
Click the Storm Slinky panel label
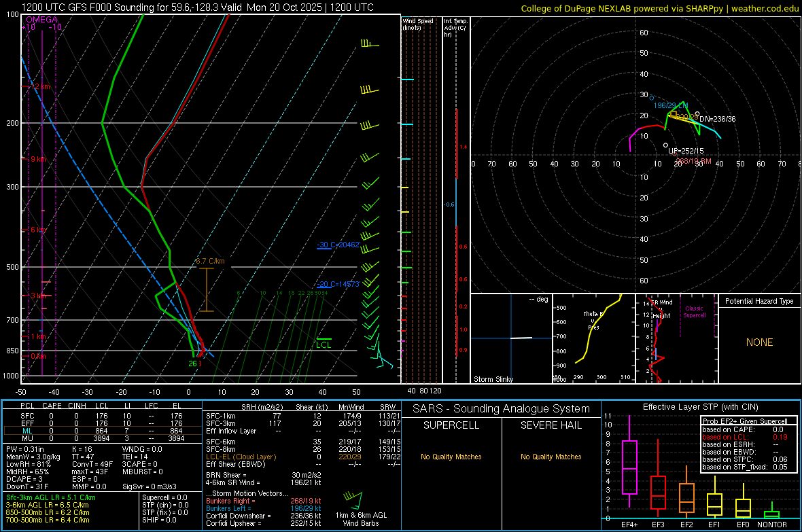pos(493,379)
